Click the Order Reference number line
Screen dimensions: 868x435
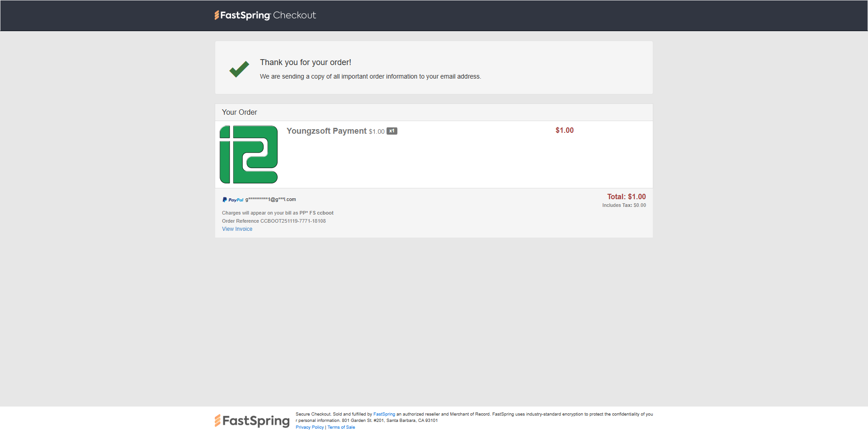tap(274, 221)
